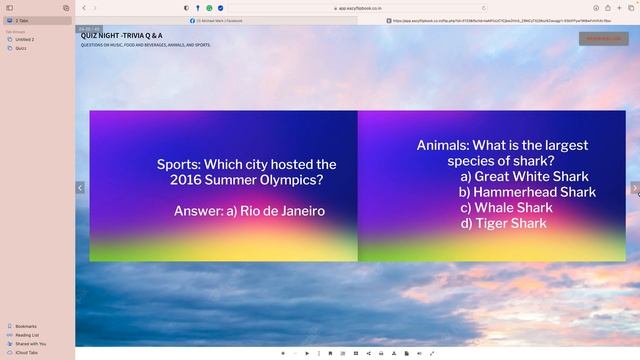Flip to previous page with left arrow
The height and width of the screenshot is (360, 640).
tap(80, 188)
